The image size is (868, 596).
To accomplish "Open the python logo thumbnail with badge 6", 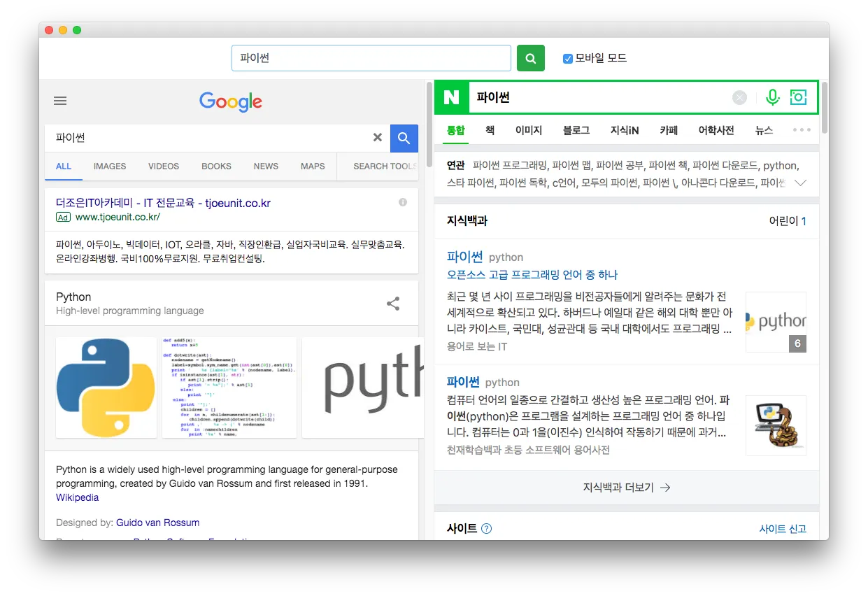I will [x=776, y=322].
